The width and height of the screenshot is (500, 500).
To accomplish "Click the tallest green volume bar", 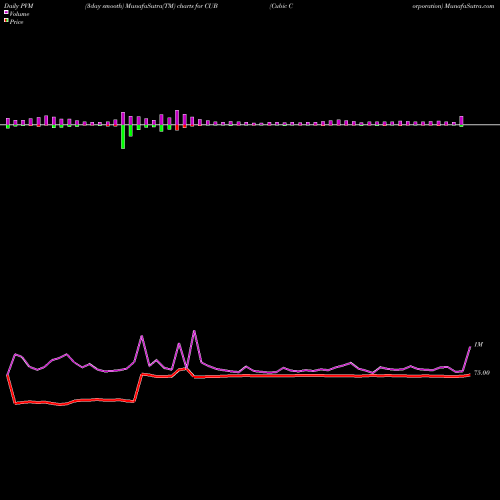I will (x=123, y=137).
